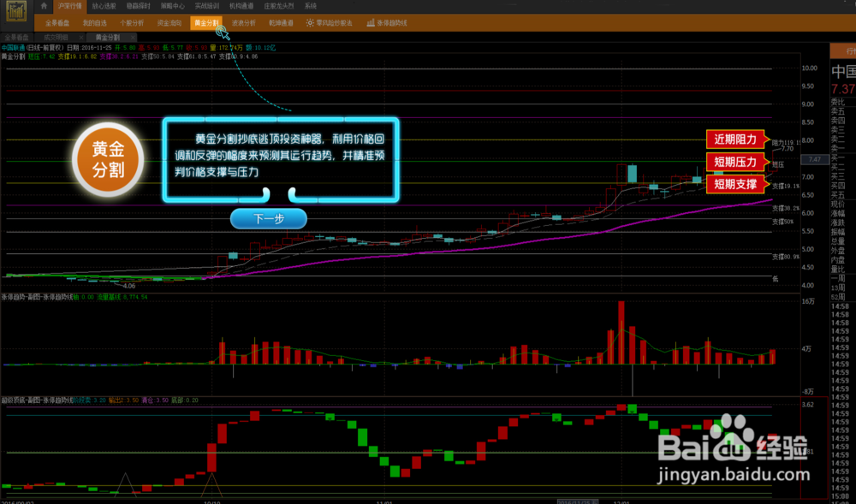Viewport: 856px width, 504px height.
Task: Switch to the 全景看盘 document tab
Action: click(x=16, y=38)
